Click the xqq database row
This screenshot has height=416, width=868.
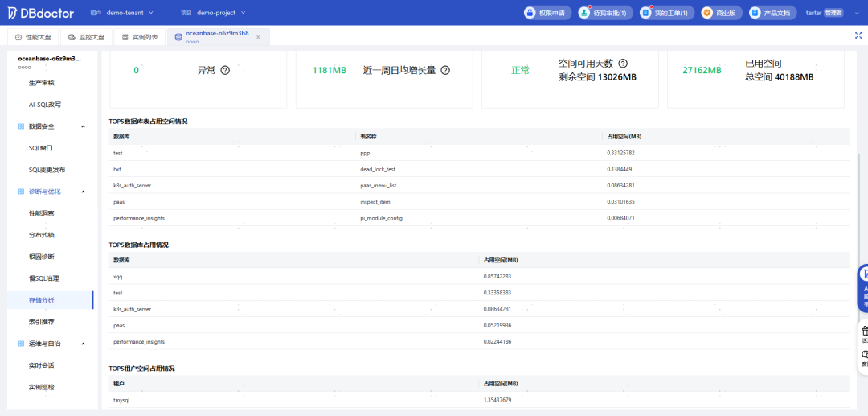[479, 276]
